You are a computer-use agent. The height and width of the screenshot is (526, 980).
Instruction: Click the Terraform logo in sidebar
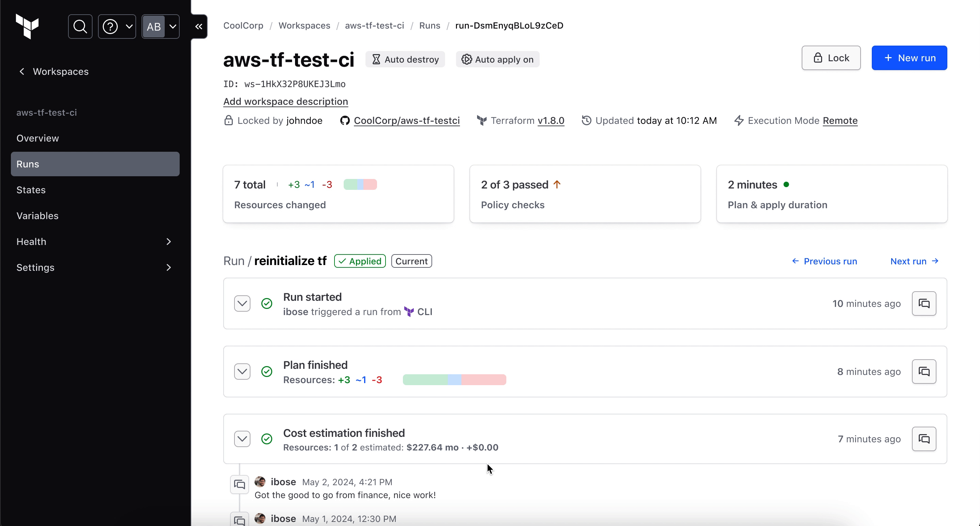coord(27,26)
